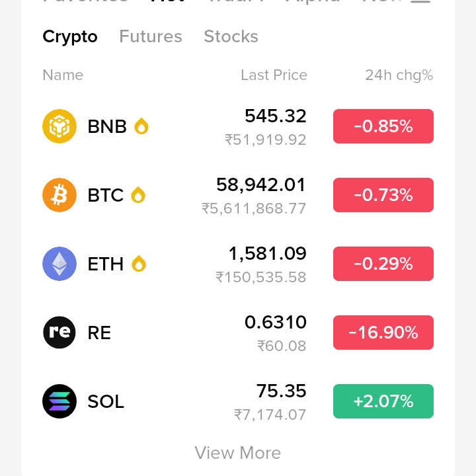Tap the Bitcoin orange logo icon
The image size is (476, 476).
(59, 195)
